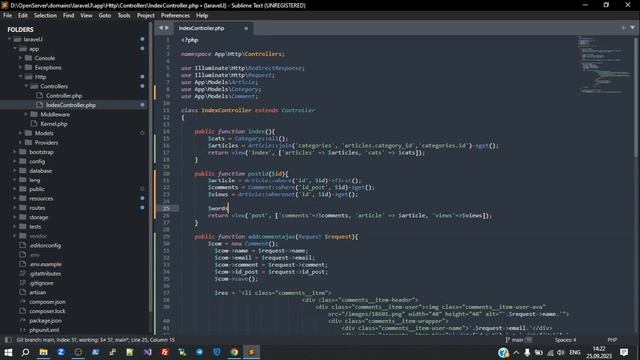Viewport: 640px width, 360px height.
Task: Open Windows search from taskbar
Action: coord(25,352)
